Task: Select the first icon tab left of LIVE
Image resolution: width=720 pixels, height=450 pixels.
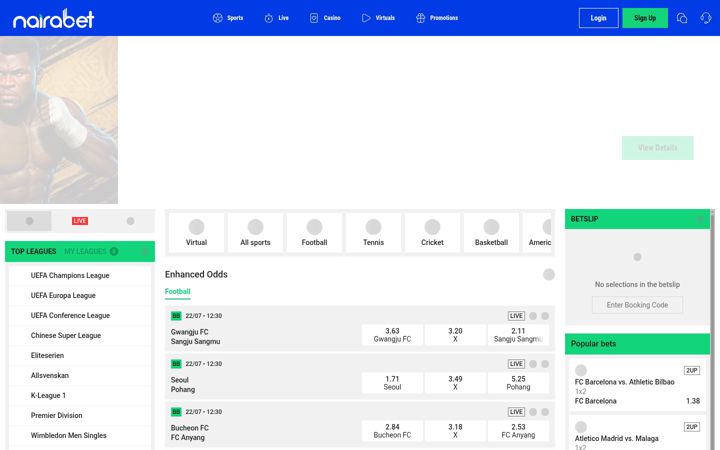Action: coord(29,221)
